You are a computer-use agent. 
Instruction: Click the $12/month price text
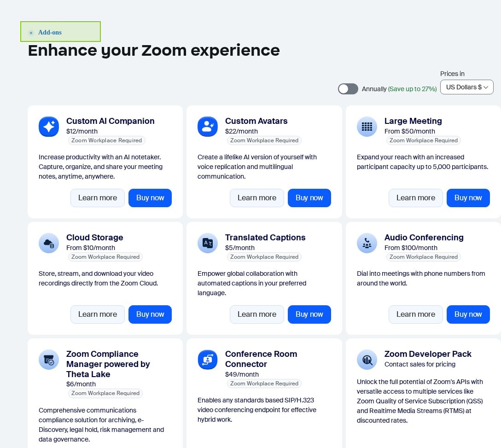(x=82, y=131)
